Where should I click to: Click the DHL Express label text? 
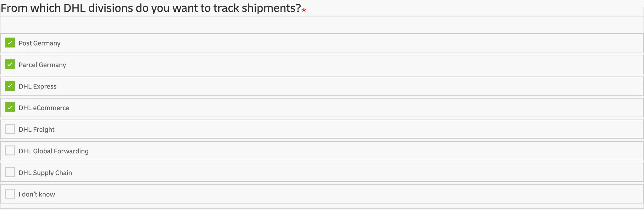point(37,86)
